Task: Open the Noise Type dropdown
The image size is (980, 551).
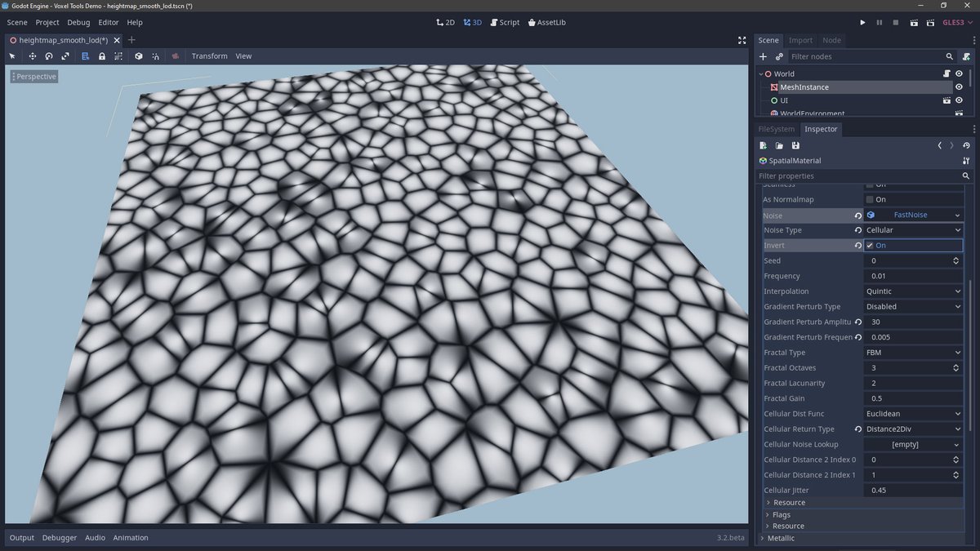Action: 914,230
